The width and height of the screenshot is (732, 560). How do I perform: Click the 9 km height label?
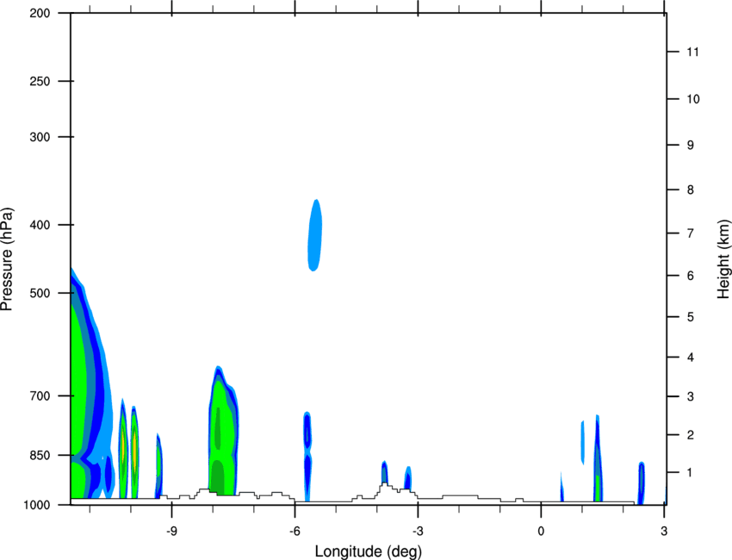tap(691, 146)
